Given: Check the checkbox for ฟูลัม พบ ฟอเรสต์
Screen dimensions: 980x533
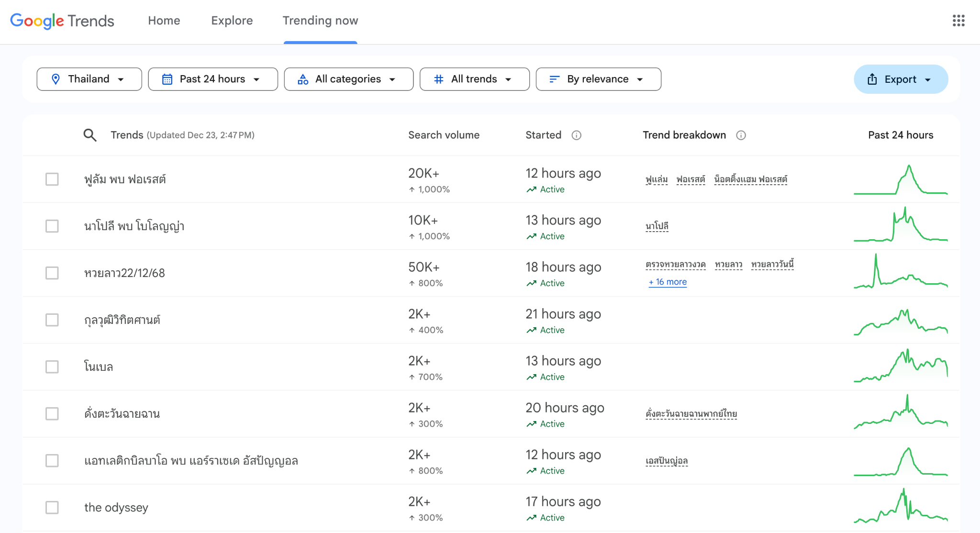Looking at the screenshot, I should pyautogui.click(x=52, y=179).
